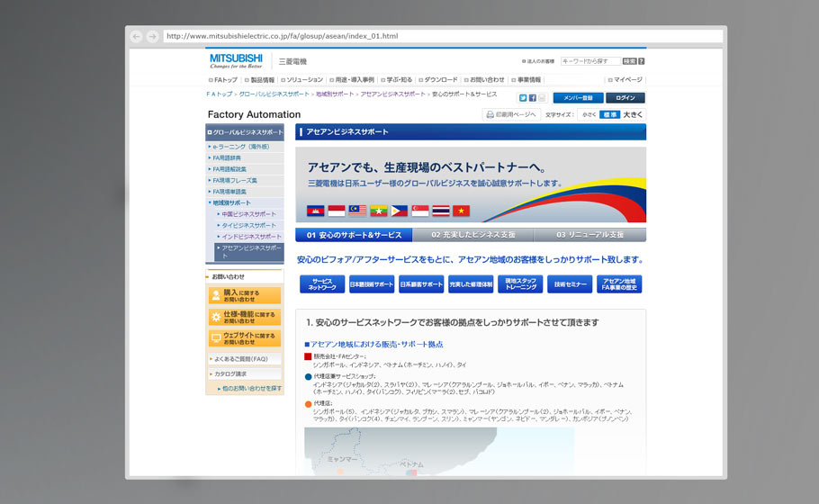Screen dimensions: 819x504
Task: Click the Philippines flag icon in banner
Action: click(399, 211)
